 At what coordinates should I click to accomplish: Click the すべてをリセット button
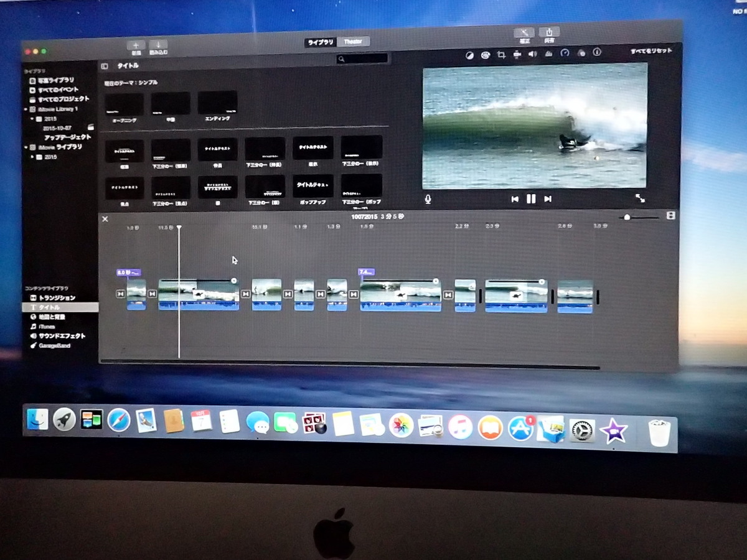[x=651, y=51]
